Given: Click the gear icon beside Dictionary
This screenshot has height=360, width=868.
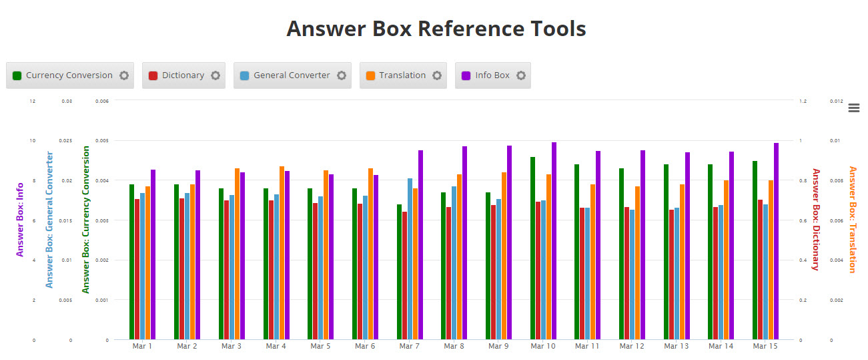Looking at the screenshot, I should [x=215, y=75].
